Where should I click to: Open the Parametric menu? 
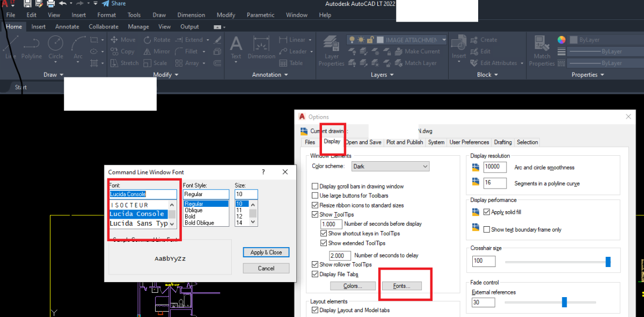click(260, 15)
